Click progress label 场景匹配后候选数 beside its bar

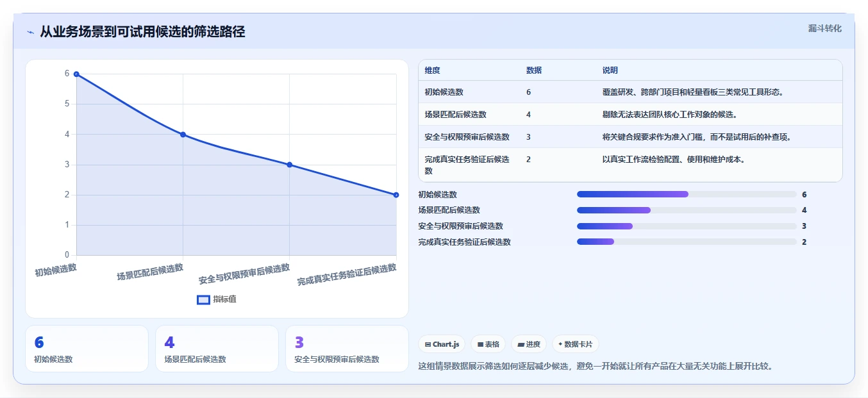click(x=449, y=210)
